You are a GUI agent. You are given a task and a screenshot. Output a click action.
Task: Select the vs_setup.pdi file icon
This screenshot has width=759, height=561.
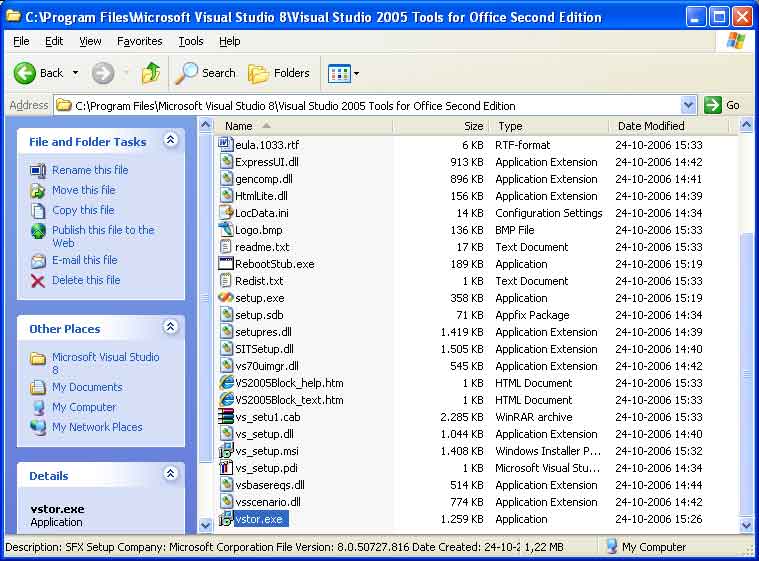pyautogui.click(x=226, y=468)
